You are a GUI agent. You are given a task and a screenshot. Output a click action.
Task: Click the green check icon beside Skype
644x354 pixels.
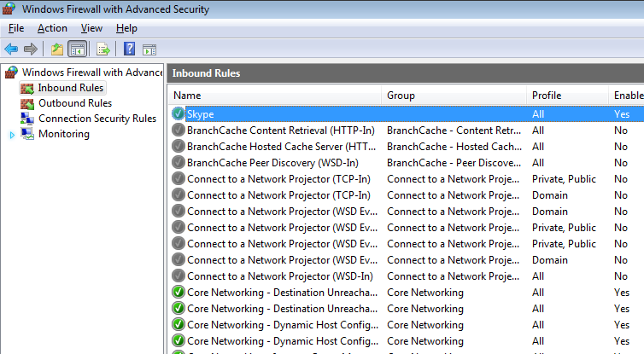click(178, 113)
